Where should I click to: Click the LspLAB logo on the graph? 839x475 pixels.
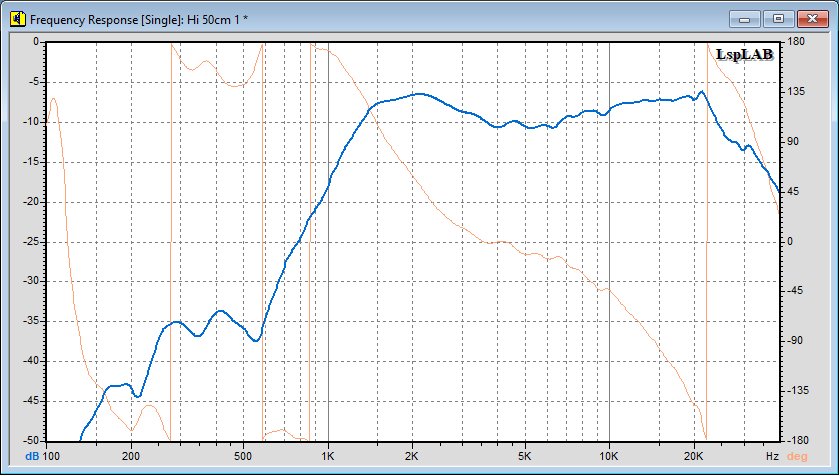[x=744, y=54]
